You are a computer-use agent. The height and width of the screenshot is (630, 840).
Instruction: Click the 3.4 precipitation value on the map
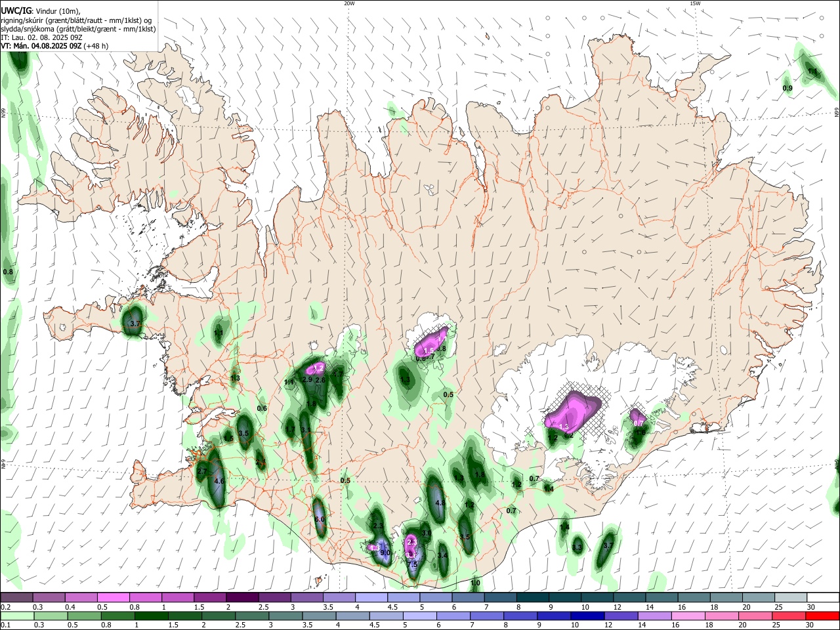(442, 555)
